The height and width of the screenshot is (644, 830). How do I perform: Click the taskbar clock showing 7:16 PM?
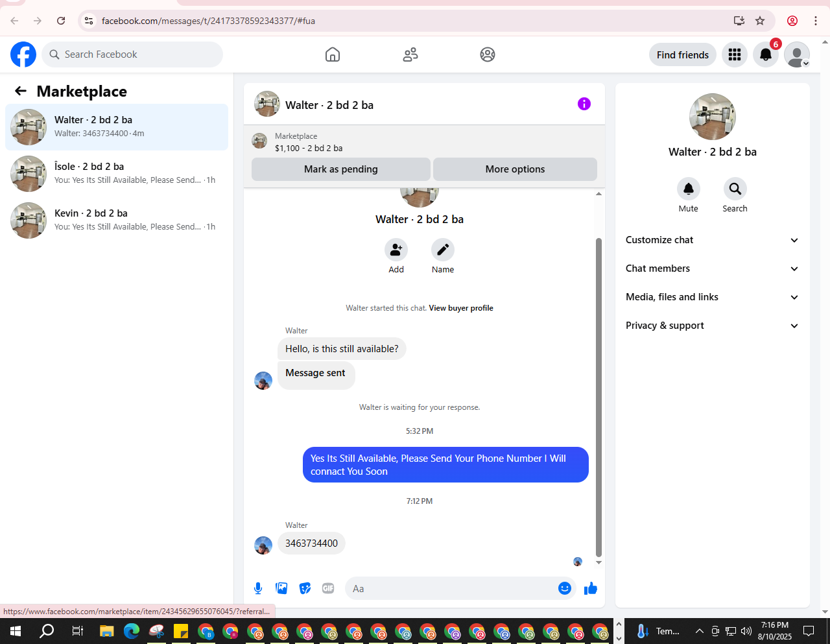tap(775, 631)
